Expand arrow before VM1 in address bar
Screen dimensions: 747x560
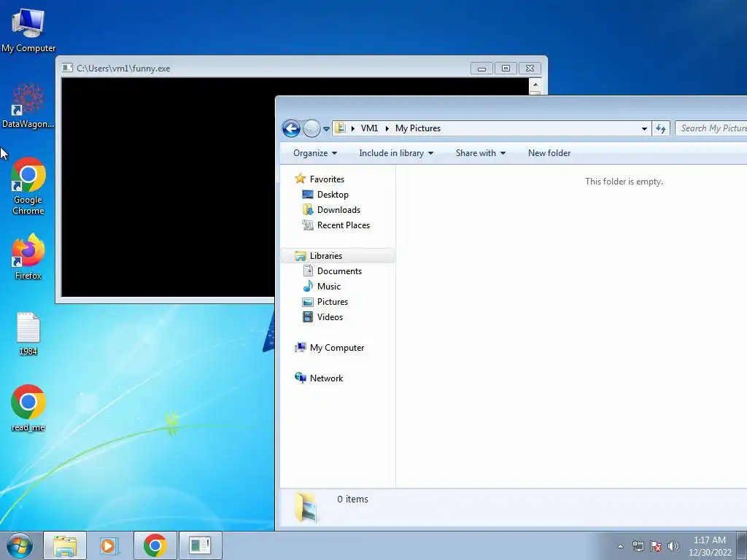coord(353,128)
